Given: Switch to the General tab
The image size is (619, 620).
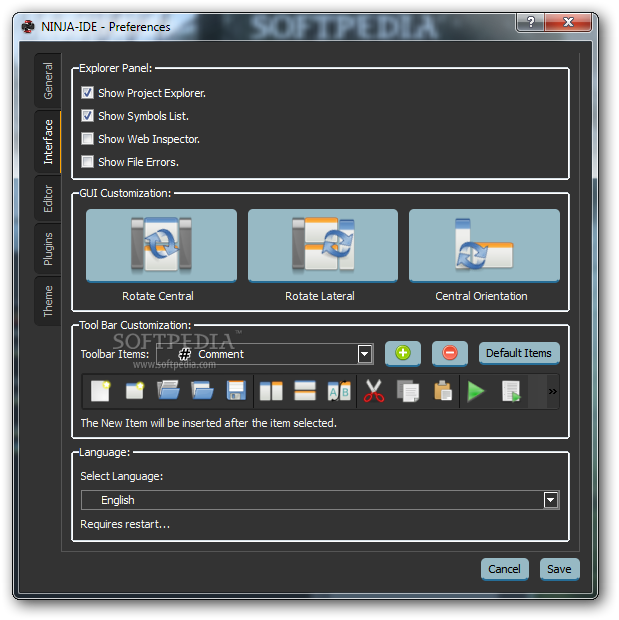Looking at the screenshot, I should (x=48, y=81).
